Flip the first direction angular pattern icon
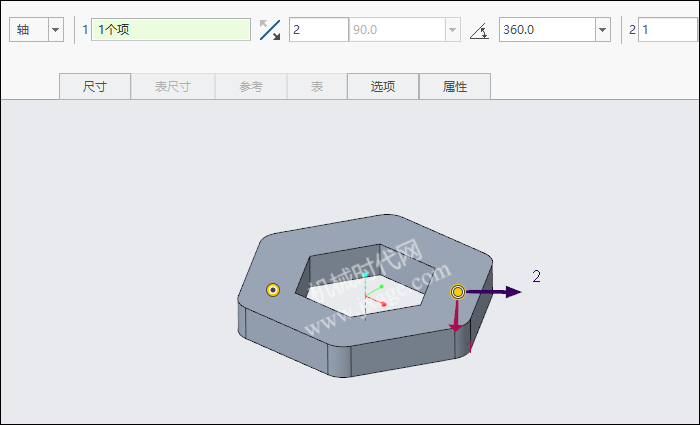 coord(270,30)
